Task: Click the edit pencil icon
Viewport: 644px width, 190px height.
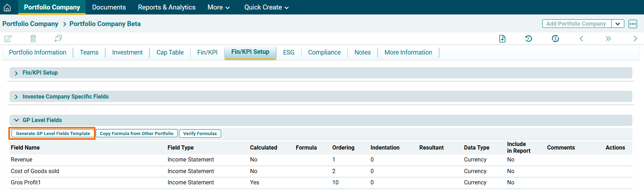Action: point(8,38)
